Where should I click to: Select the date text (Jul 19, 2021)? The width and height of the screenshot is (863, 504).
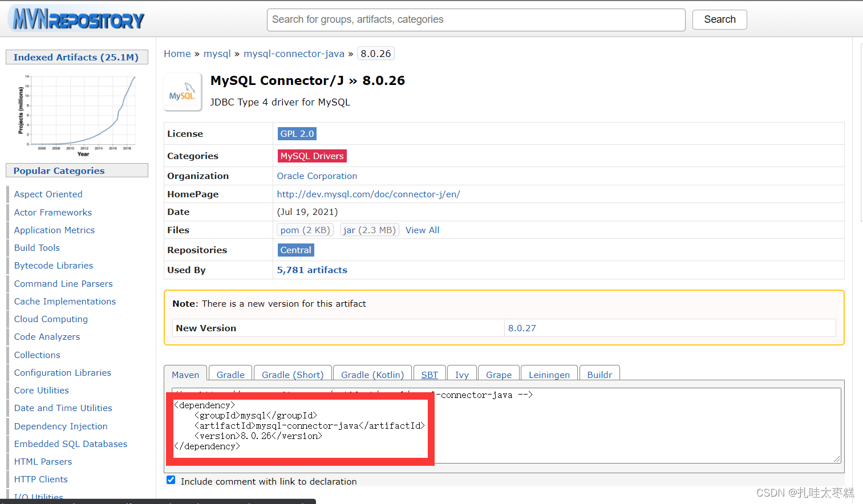pos(307,212)
